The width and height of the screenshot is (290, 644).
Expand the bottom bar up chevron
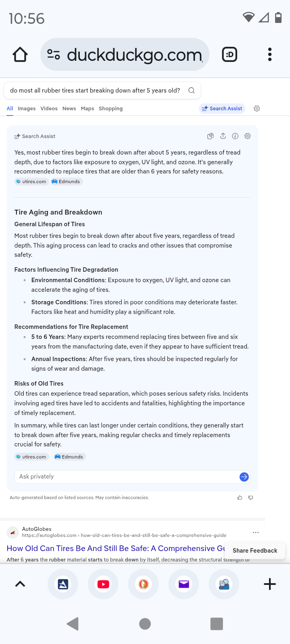click(x=20, y=584)
